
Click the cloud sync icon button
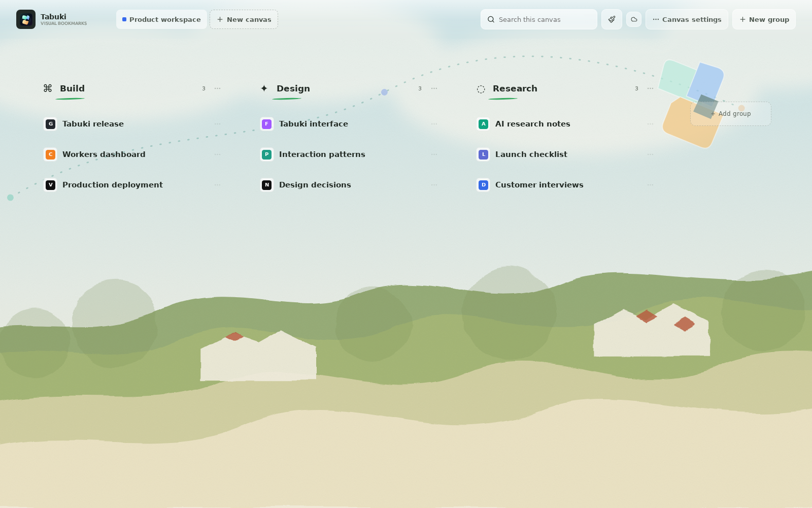click(x=634, y=19)
